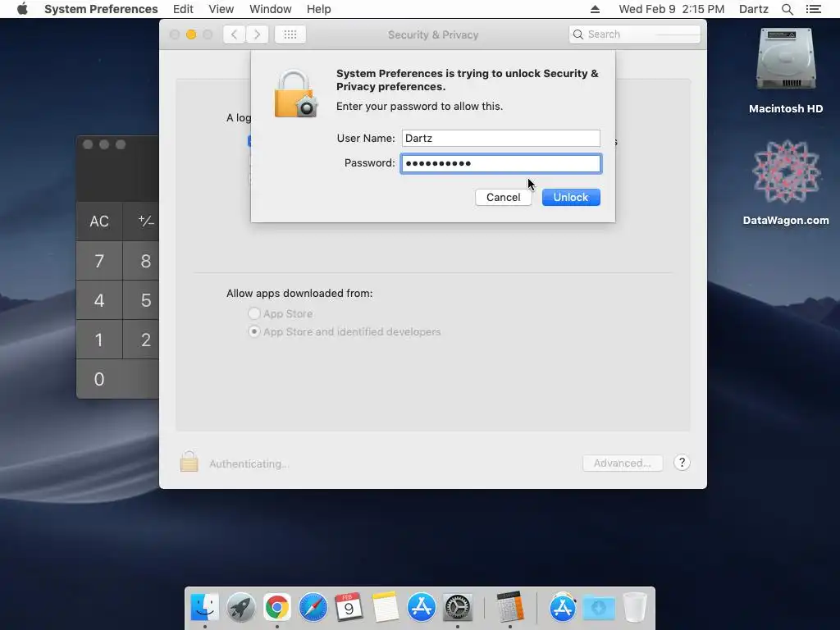Viewport: 840px width, 630px height.
Task: Click the eject icon in the menu bar
Action: click(595, 9)
